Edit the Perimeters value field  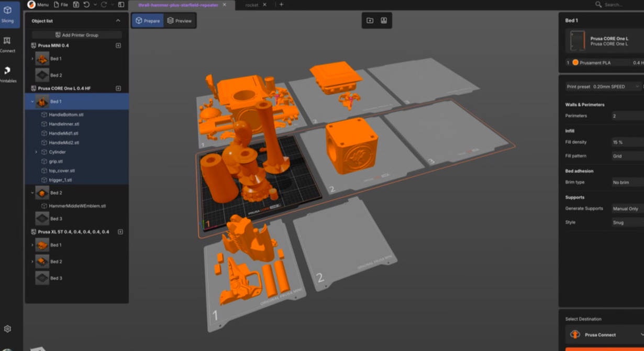pos(627,116)
